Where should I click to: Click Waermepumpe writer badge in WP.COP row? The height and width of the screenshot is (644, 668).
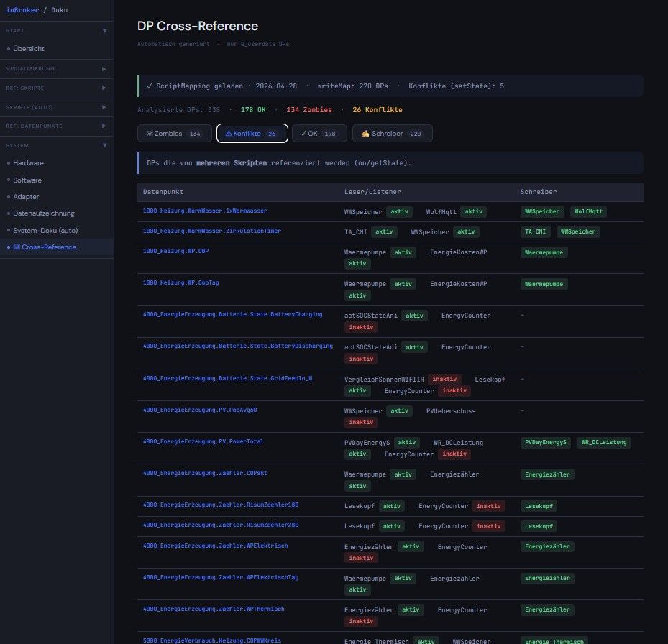tap(544, 252)
